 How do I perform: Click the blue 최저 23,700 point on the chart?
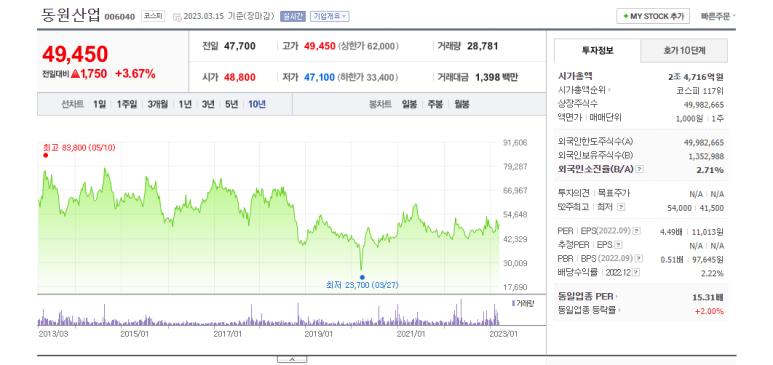(362, 277)
